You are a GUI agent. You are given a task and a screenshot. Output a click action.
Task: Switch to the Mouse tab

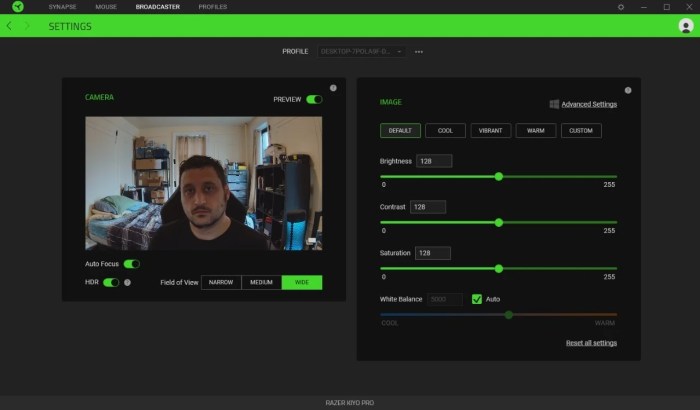pos(106,7)
